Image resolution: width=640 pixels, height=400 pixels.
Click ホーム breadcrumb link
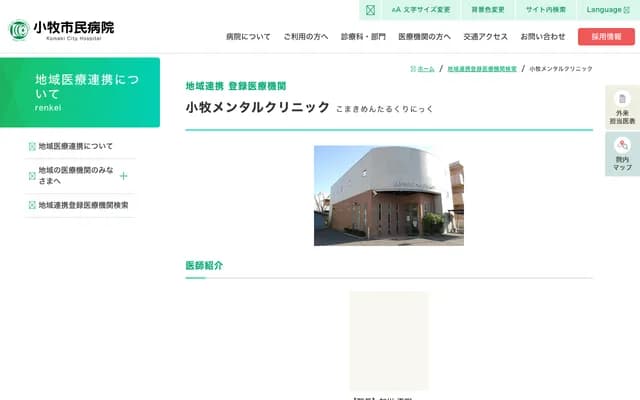pyautogui.click(x=426, y=69)
